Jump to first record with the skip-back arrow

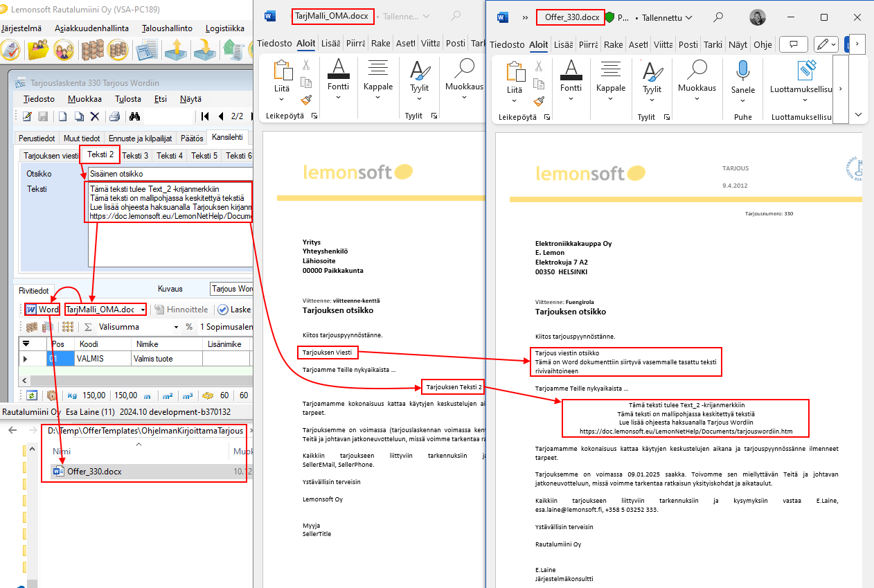(x=205, y=116)
